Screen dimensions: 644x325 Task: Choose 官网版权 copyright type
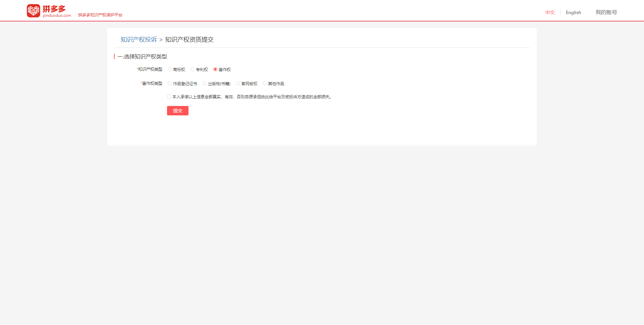click(238, 84)
